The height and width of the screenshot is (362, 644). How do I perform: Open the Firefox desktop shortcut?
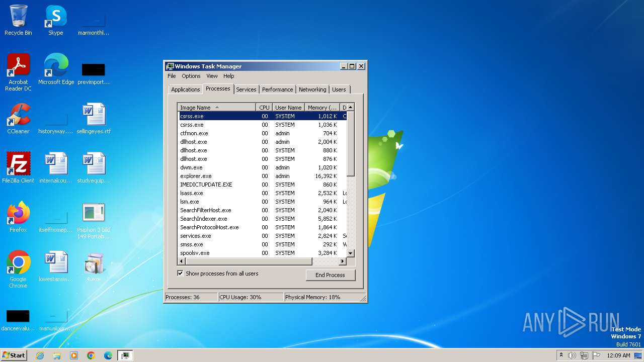pyautogui.click(x=18, y=217)
